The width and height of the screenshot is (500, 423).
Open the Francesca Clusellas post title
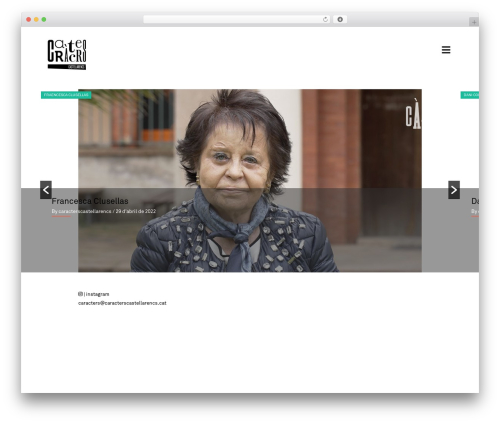click(x=90, y=201)
